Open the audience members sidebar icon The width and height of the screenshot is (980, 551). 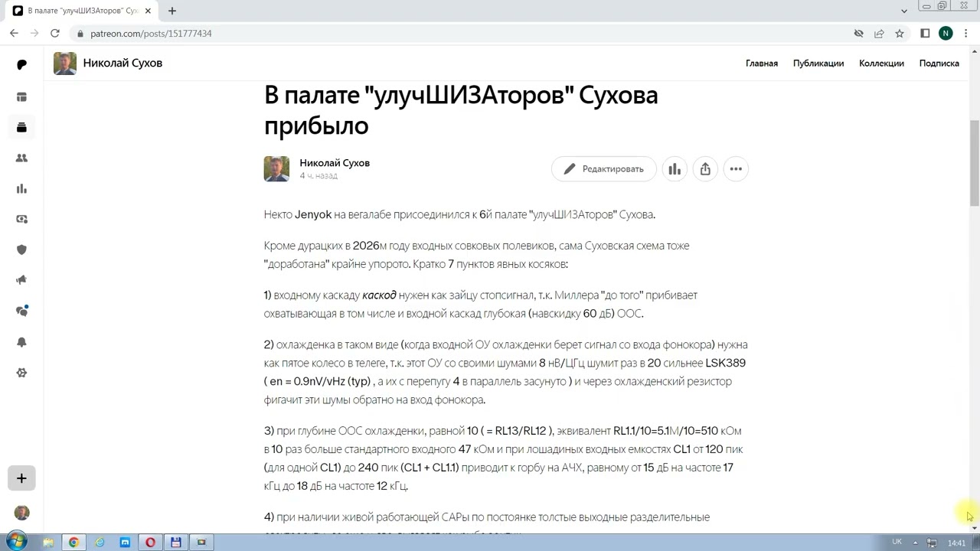pyautogui.click(x=21, y=158)
